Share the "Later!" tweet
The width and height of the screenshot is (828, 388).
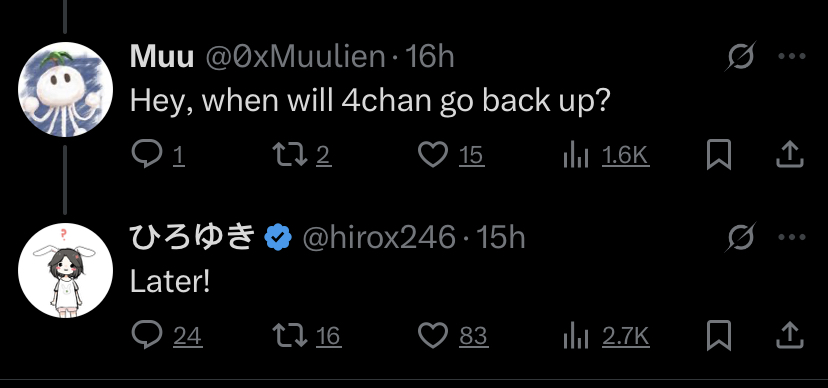(789, 335)
